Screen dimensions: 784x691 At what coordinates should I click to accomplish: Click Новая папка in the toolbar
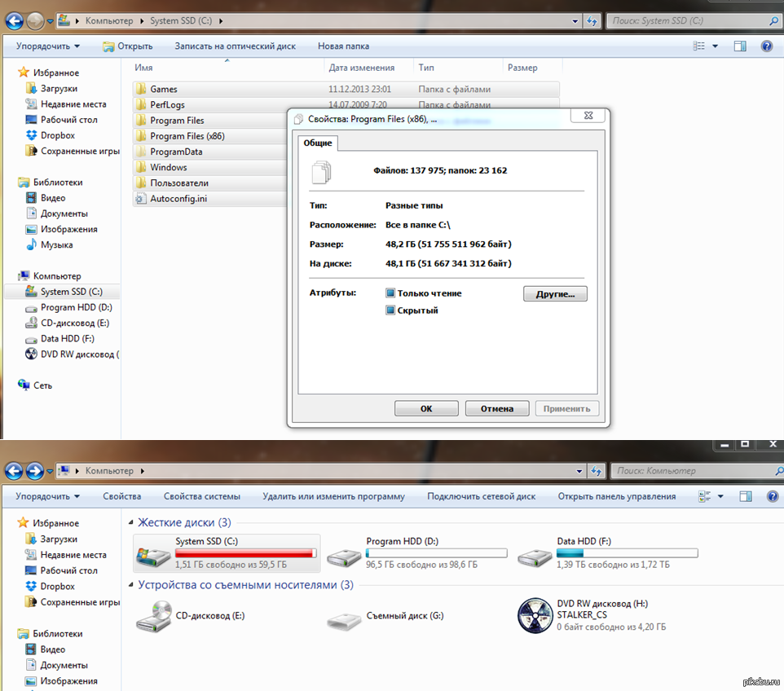(343, 46)
